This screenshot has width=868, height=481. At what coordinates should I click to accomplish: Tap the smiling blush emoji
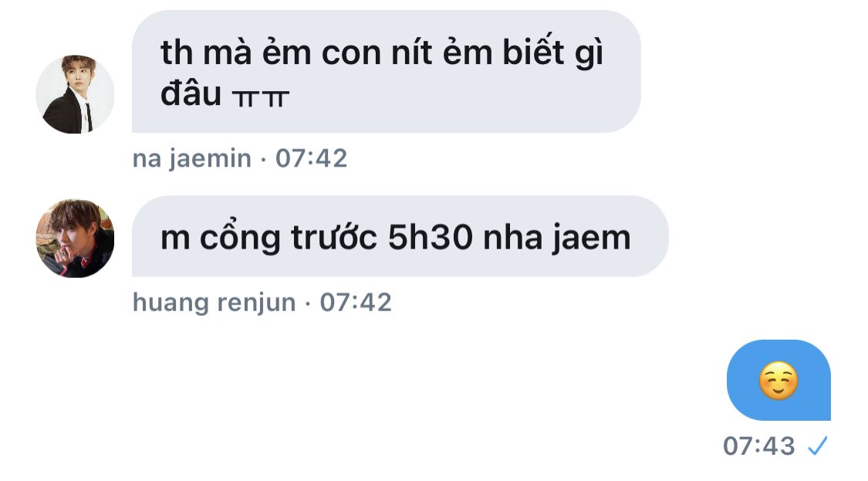[778, 381]
